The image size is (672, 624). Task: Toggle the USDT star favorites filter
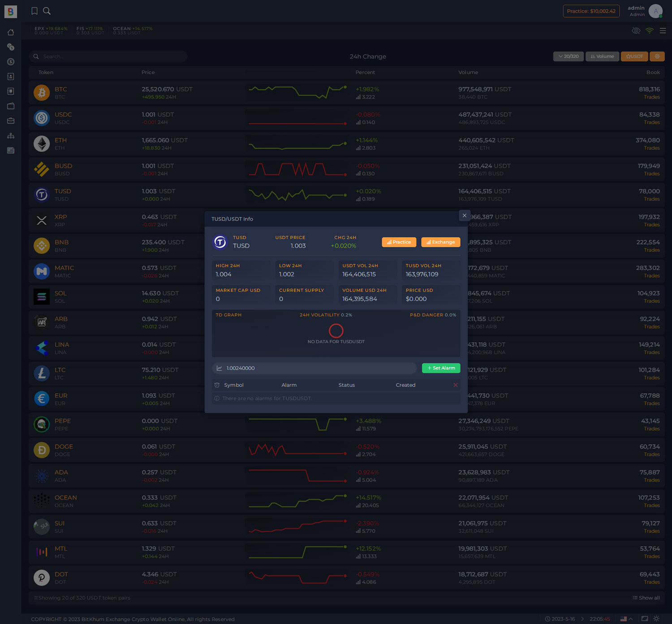point(634,56)
